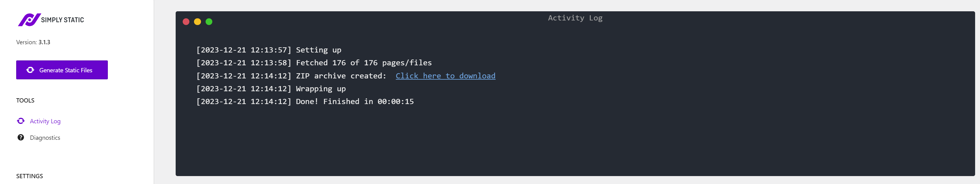Click the version number 3.1.3

tap(45, 42)
